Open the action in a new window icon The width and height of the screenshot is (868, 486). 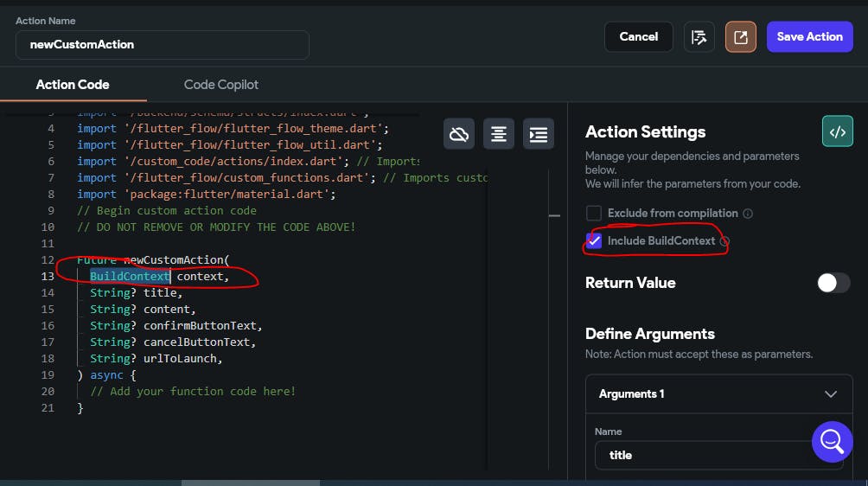click(x=741, y=37)
